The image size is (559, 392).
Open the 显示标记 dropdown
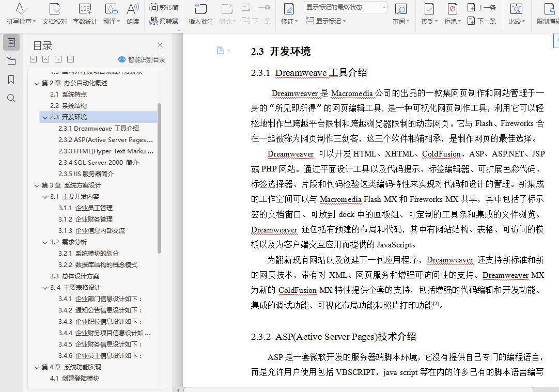point(326,21)
